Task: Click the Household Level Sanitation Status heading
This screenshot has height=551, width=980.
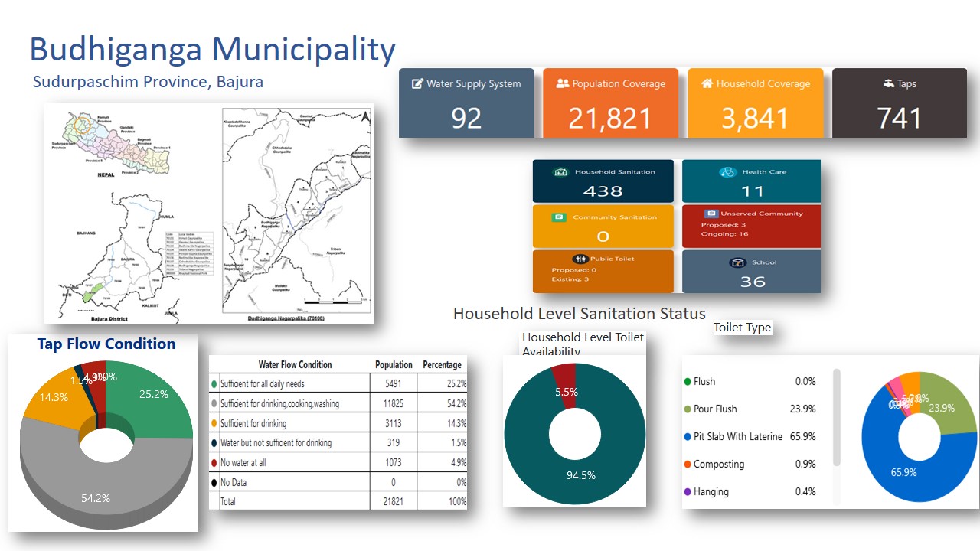Action: pos(580,313)
